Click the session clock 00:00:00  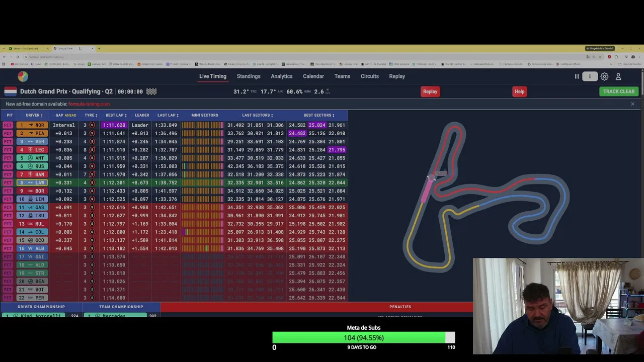[130, 92]
